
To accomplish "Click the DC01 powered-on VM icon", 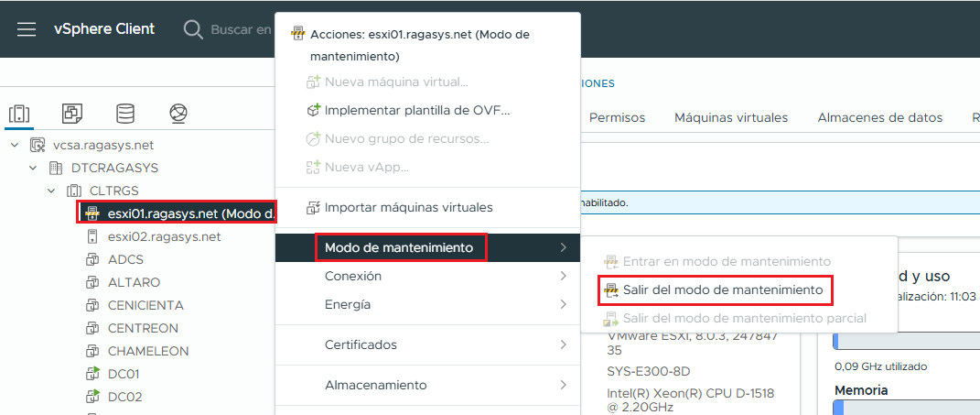I will pos(92,374).
